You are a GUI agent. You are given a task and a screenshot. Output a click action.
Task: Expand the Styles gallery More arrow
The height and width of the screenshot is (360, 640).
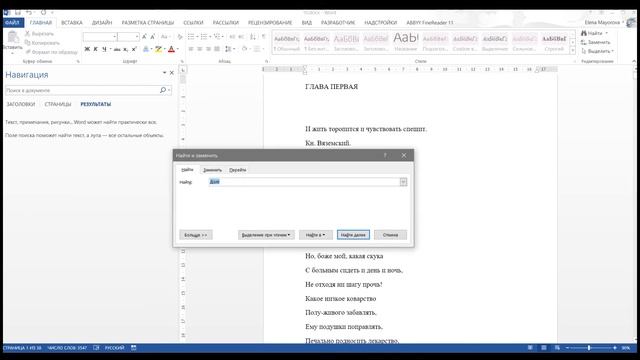pos(573,50)
